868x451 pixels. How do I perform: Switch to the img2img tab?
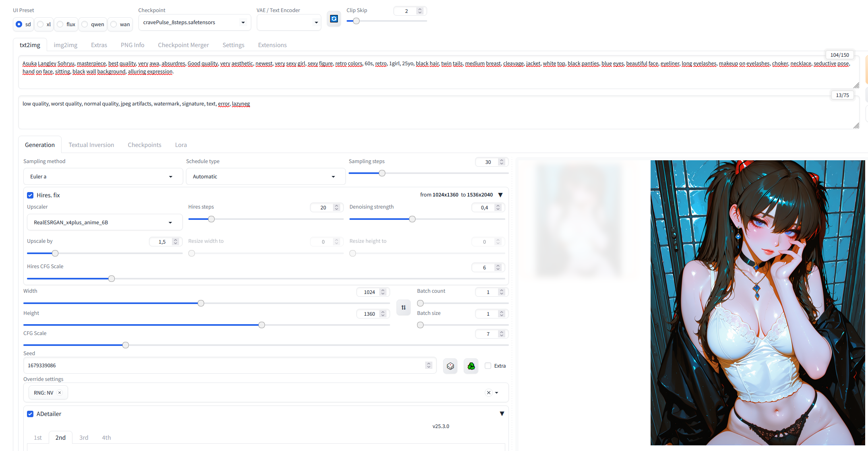click(65, 45)
